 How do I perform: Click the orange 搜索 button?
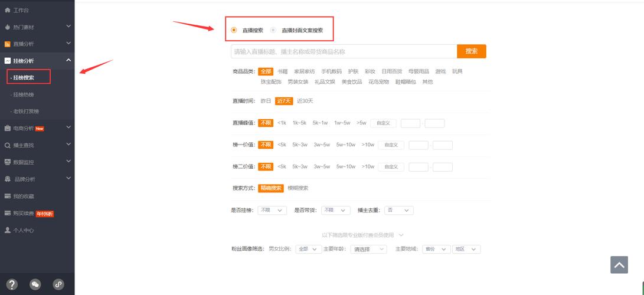point(472,51)
